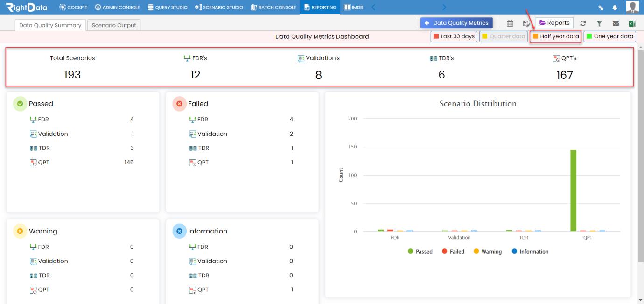The height and width of the screenshot is (304, 644).
Task: Go back to Data Quality Metrics
Action: coord(456,23)
